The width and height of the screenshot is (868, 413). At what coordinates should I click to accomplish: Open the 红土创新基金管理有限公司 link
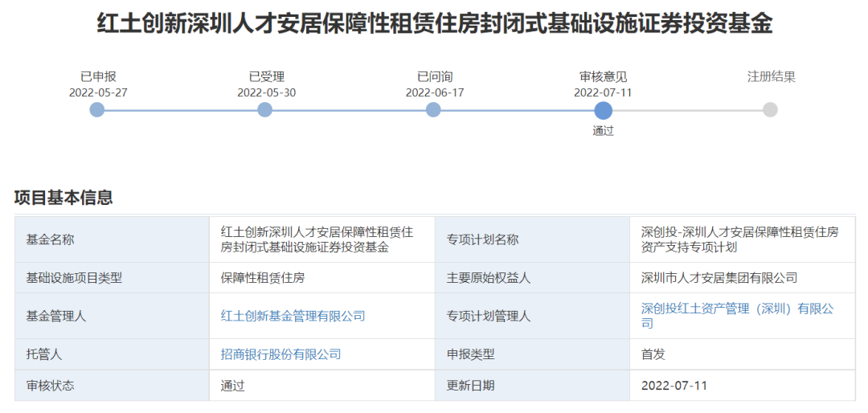[x=293, y=316]
